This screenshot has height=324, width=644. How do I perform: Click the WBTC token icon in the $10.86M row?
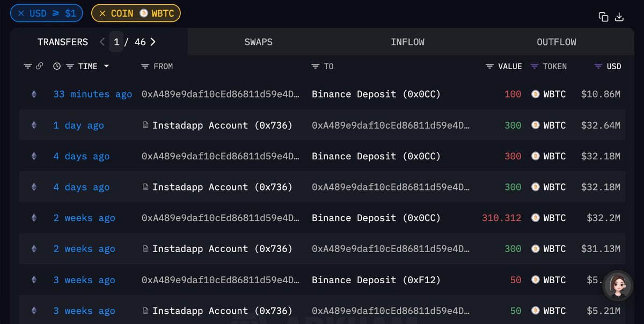535,94
